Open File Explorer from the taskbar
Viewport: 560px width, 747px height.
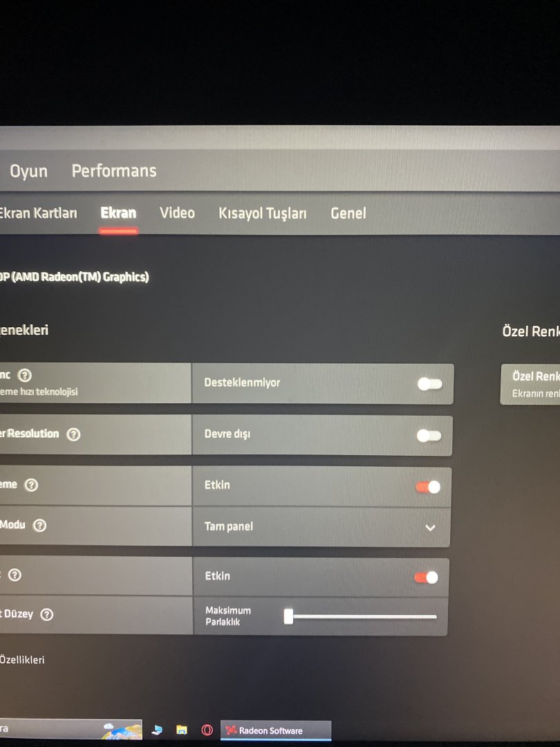tap(181, 730)
